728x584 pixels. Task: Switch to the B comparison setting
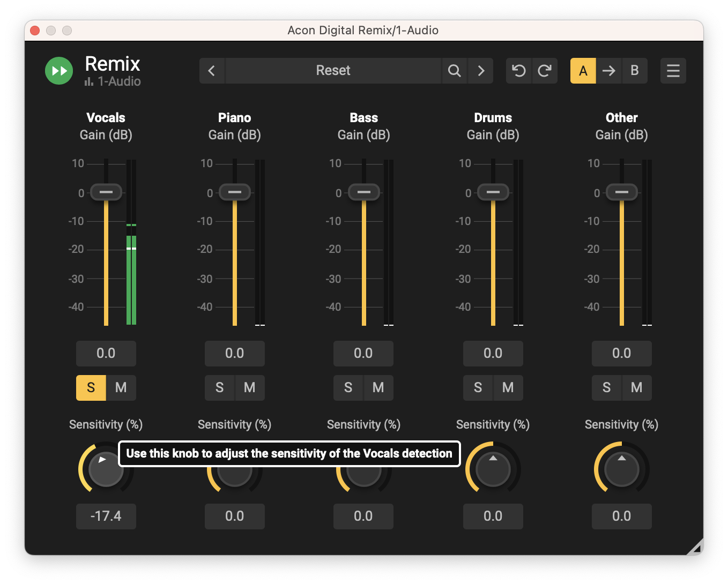(x=635, y=71)
